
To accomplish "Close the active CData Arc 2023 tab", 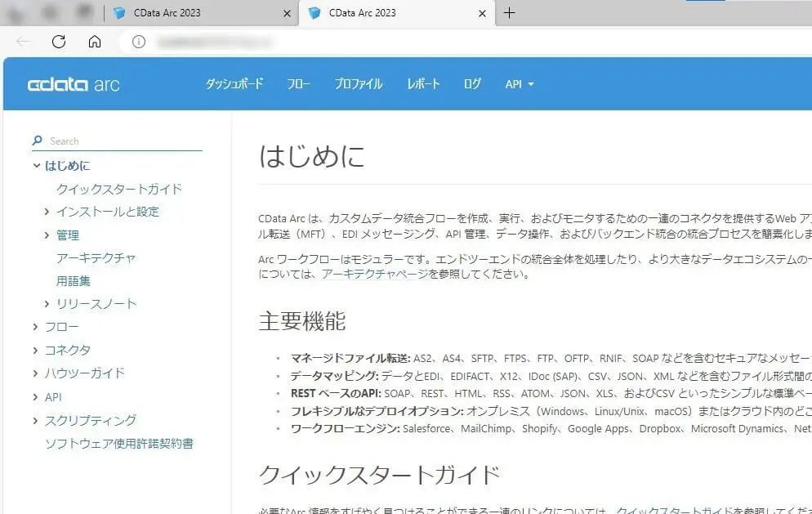I will click(482, 13).
